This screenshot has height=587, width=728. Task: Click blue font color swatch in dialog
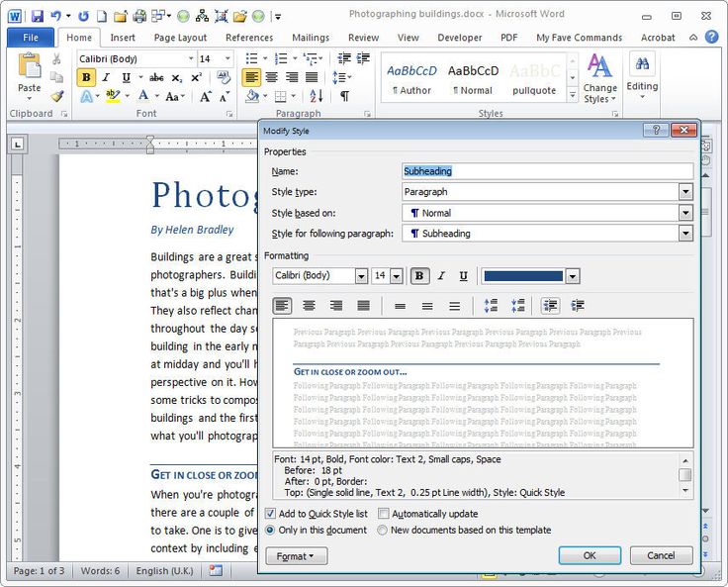523,276
